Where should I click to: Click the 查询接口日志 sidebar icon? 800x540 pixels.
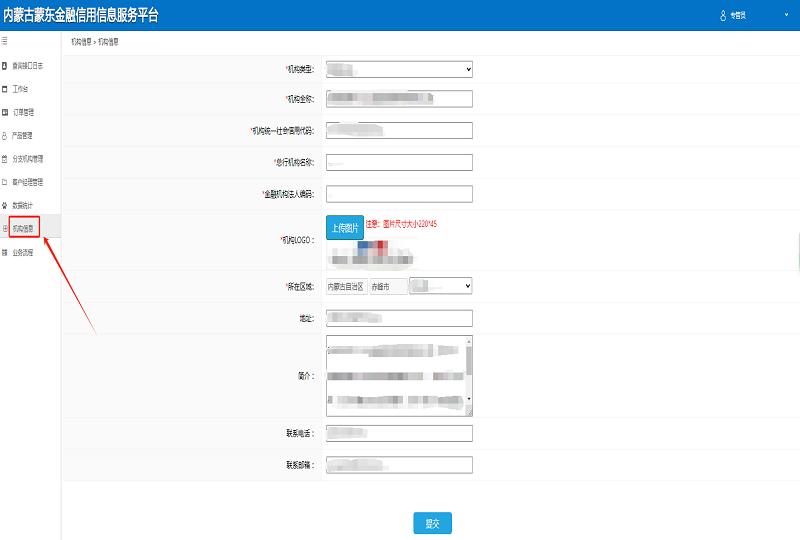(x=5, y=65)
